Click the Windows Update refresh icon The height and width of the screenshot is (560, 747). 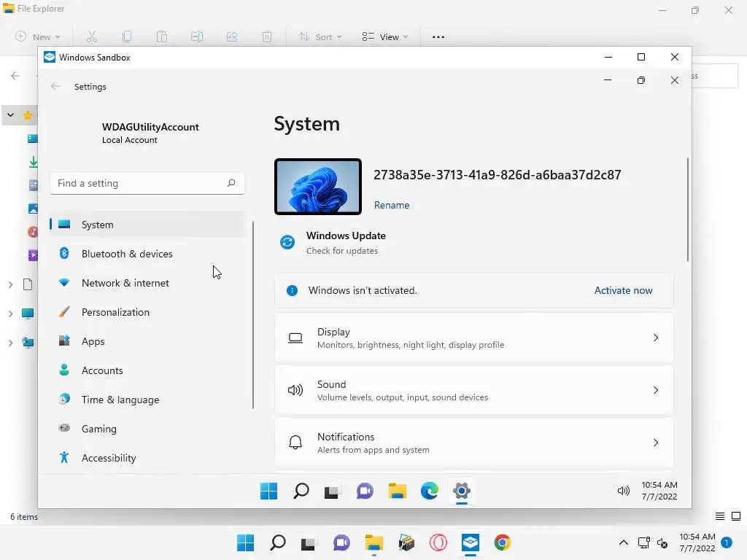pos(287,242)
